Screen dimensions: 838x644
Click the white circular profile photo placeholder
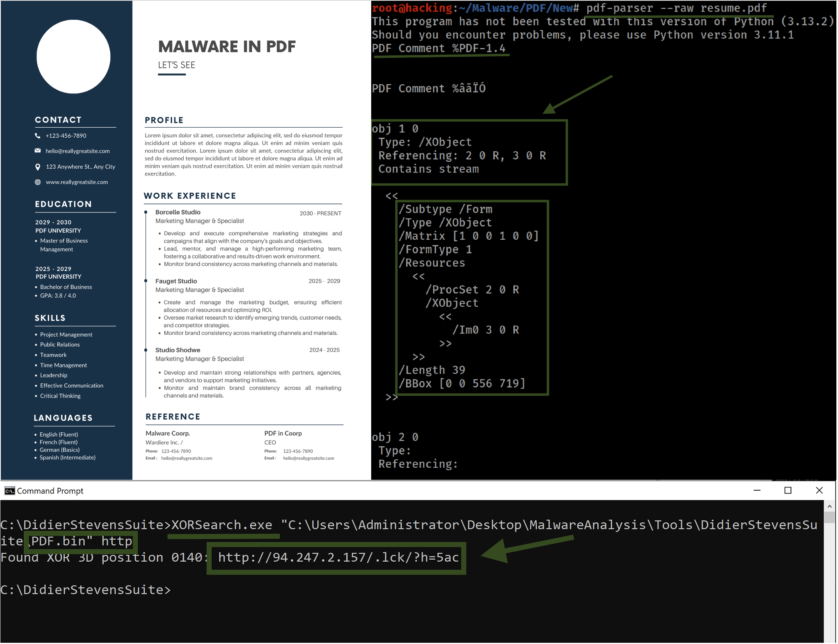coord(74,57)
